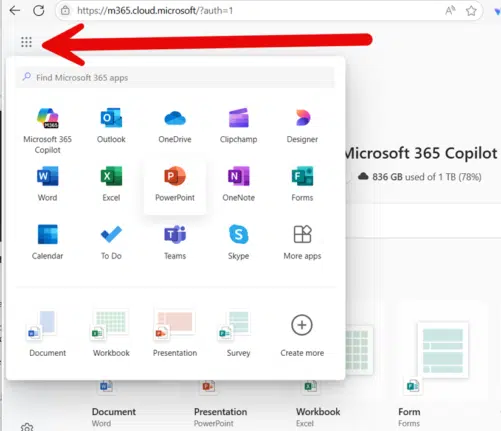
Task: Launch Clipchamp video editor
Action: 238,126
